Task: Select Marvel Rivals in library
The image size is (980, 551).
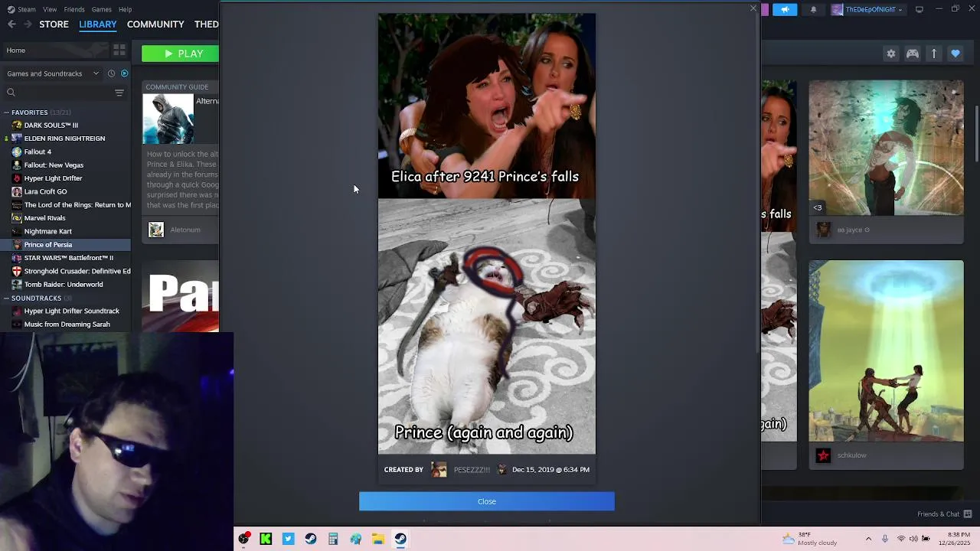Action: click(45, 218)
